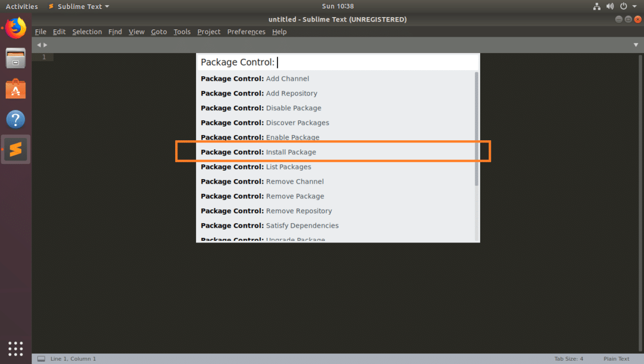Open tab list dropdown arrow

(636, 45)
